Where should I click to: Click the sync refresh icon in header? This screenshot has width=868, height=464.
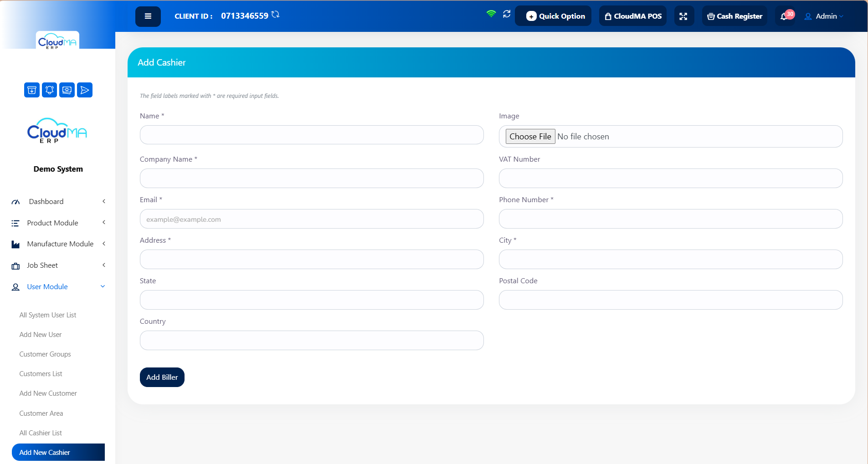pos(507,14)
